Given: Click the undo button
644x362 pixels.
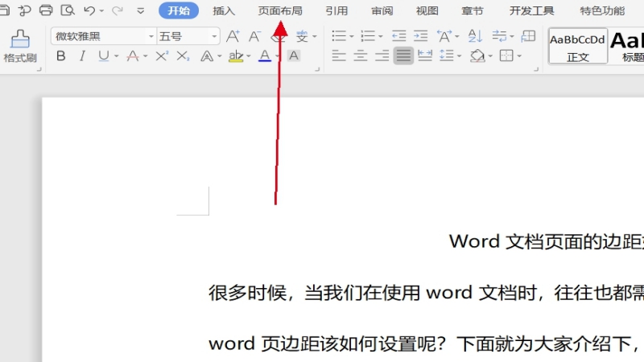Looking at the screenshot, I should [89, 10].
